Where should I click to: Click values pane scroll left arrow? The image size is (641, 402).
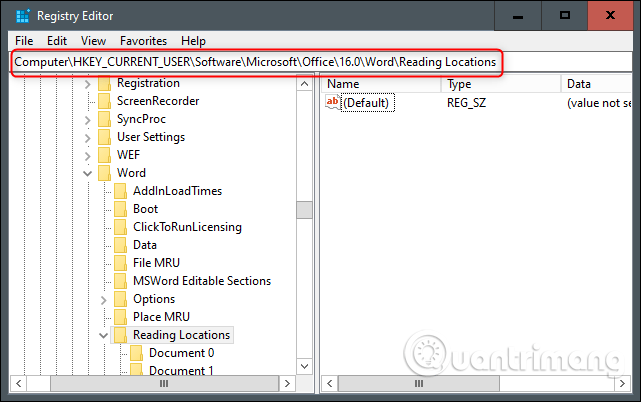[329, 384]
